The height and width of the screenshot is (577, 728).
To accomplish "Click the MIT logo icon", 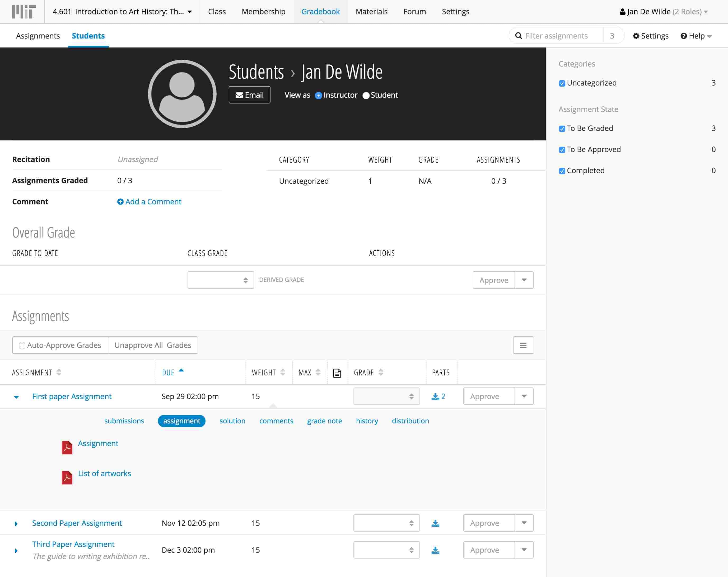I will click(23, 11).
